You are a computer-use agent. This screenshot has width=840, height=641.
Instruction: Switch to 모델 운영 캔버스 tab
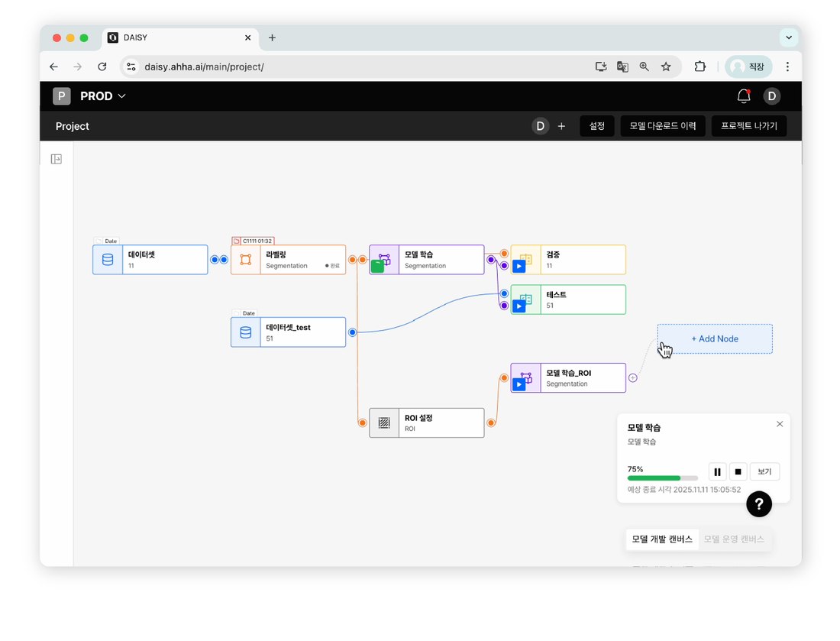point(734,539)
